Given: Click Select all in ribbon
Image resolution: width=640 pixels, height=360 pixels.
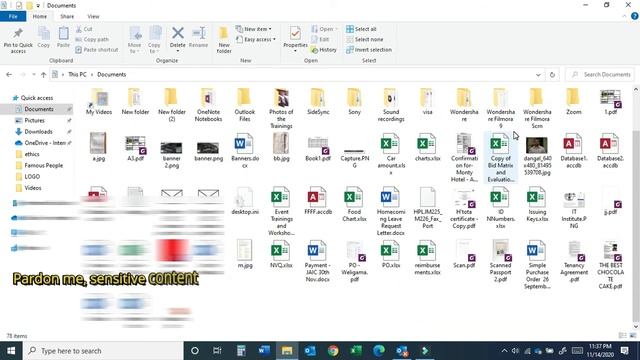Looking at the screenshot, I should tap(361, 29).
